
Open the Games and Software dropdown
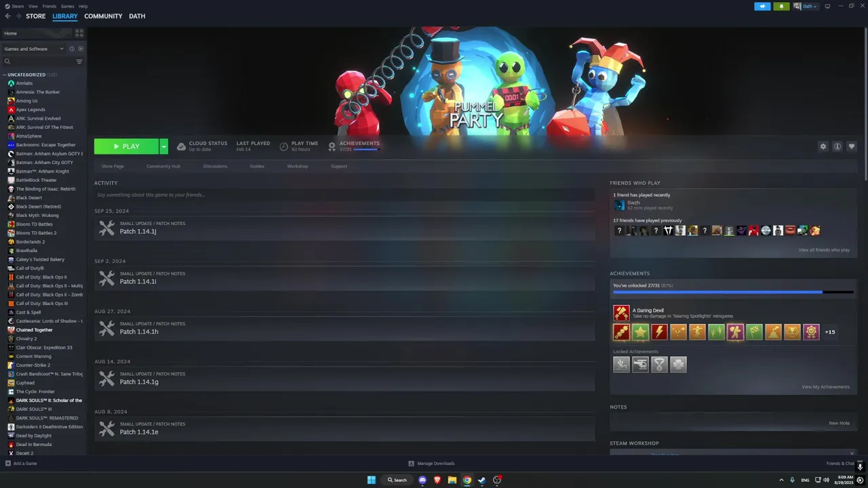(34, 49)
